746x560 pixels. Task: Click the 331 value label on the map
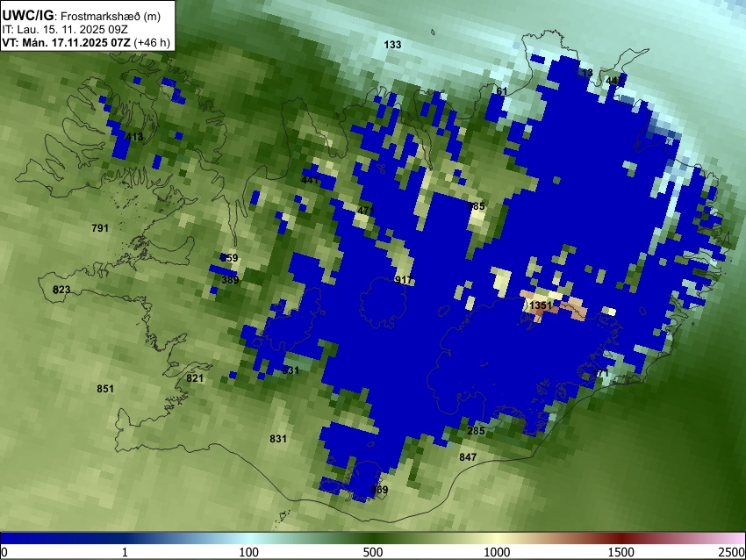[291, 370]
